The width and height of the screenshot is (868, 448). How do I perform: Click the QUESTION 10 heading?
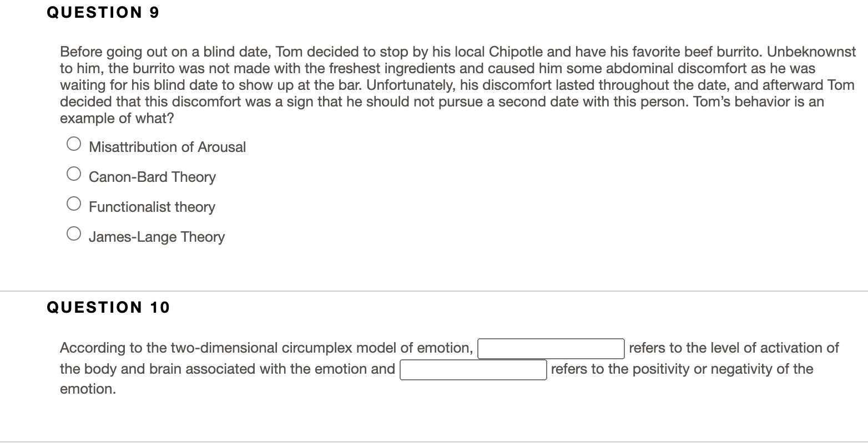pos(108,307)
